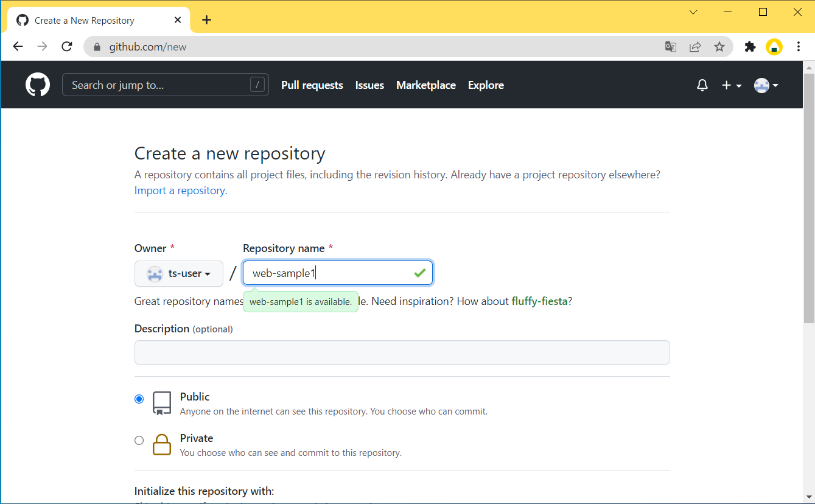Click the green availability checkmark
The width and height of the screenshot is (815, 504).
[x=419, y=273]
